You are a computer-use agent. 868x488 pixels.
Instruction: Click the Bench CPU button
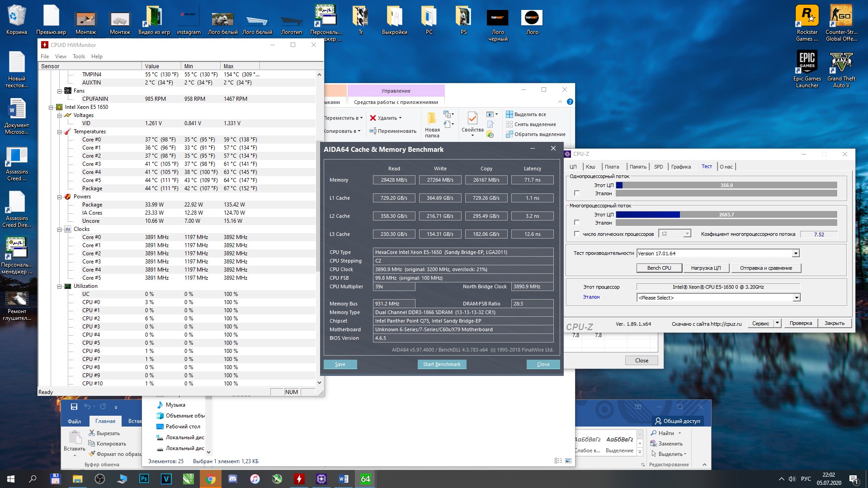click(659, 268)
